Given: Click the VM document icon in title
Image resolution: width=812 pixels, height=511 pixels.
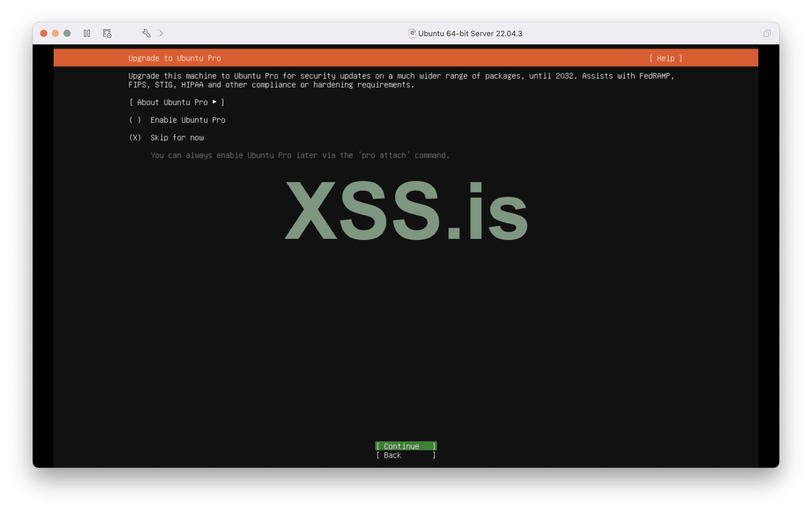Looking at the screenshot, I should (x=412, y=33).
